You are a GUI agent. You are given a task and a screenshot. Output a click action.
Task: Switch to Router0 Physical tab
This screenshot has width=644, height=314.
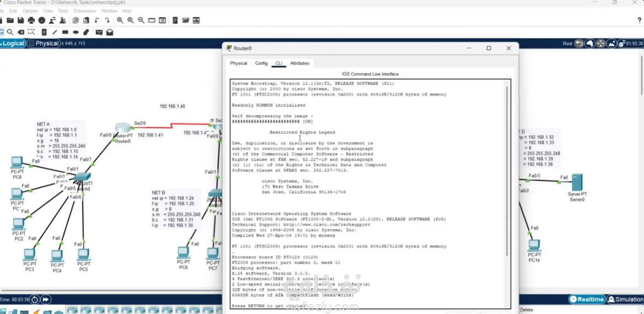click(239, 63)
